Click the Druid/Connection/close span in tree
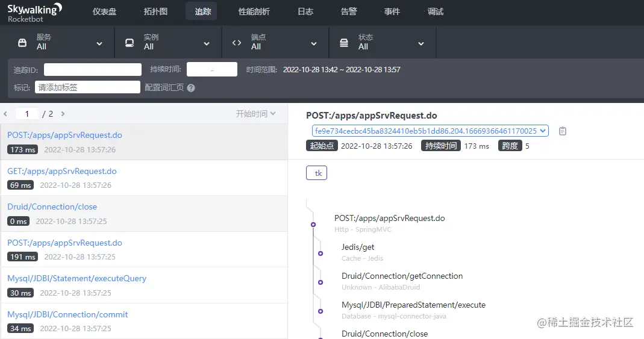The width and height of the screenshot is (644, 339). pos(385,334)
